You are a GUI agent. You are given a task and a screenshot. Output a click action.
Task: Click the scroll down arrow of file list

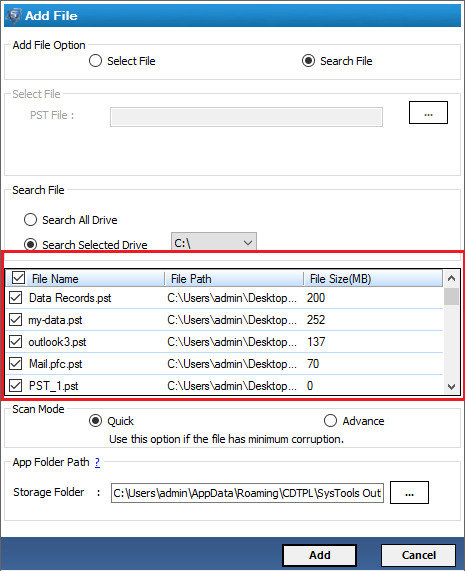452,386
